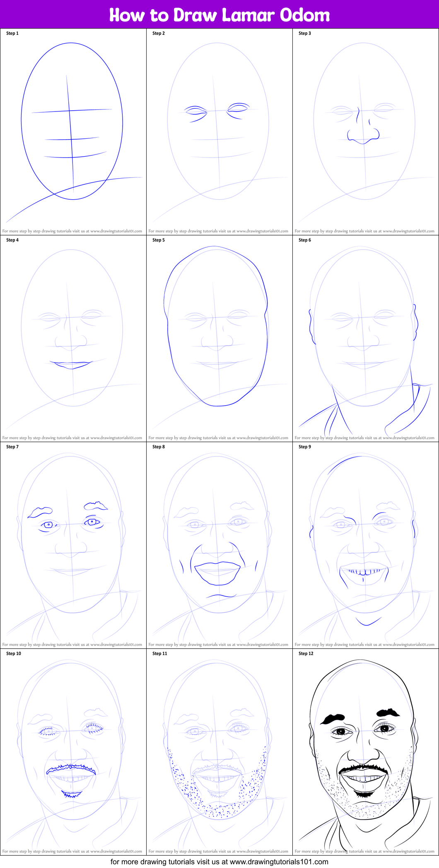Click the 'Step 5' label

click(x=159, y=240)
